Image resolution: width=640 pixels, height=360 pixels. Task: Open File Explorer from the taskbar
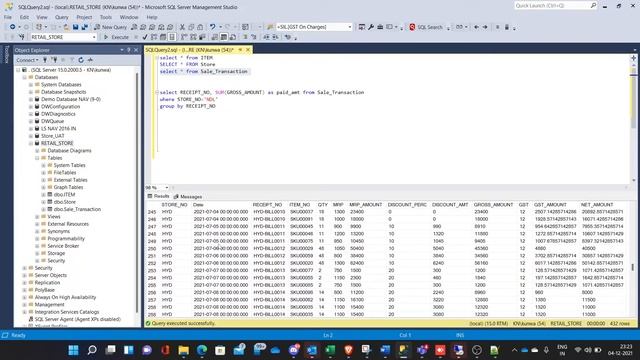pyautogui.click(x=184, y=350)
